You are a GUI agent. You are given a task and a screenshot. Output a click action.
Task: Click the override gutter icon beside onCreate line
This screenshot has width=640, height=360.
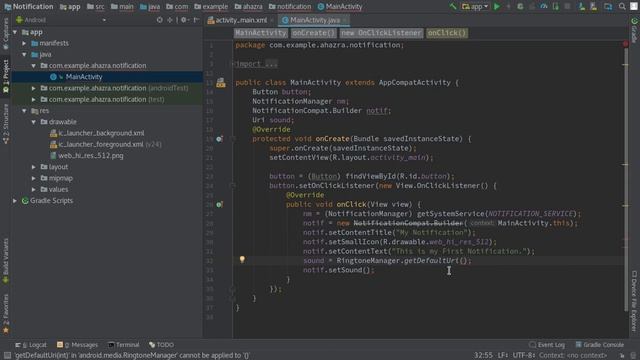click(220, 139)
